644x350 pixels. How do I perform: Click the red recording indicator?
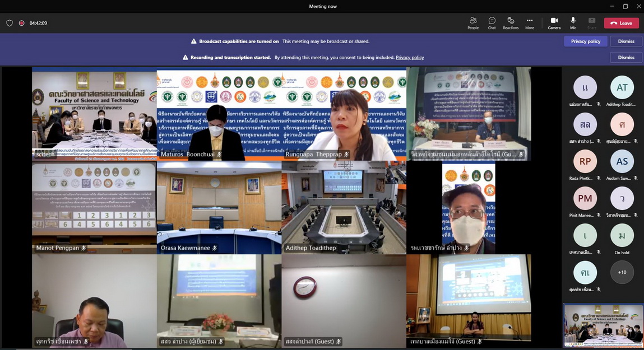[x=22, y=23]
